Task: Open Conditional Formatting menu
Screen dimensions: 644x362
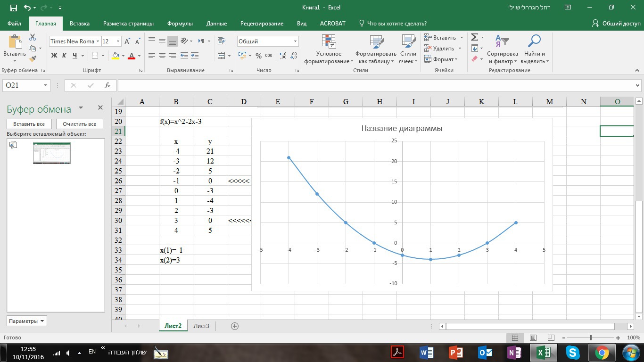Action: [x=329, y=49]
